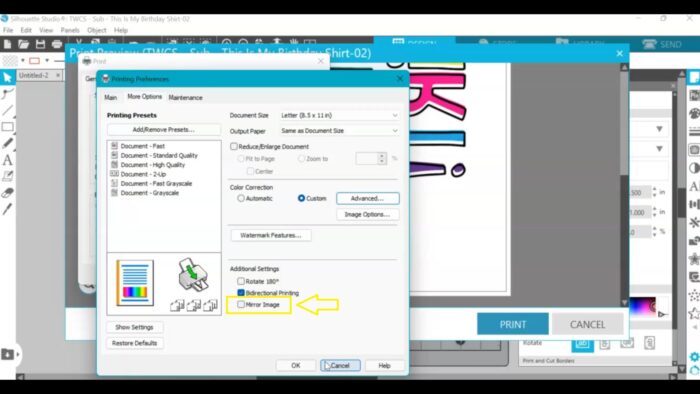This screenshot has width=700, height=394.
Task: Select the Zoom to radio option
Action: 301,158
